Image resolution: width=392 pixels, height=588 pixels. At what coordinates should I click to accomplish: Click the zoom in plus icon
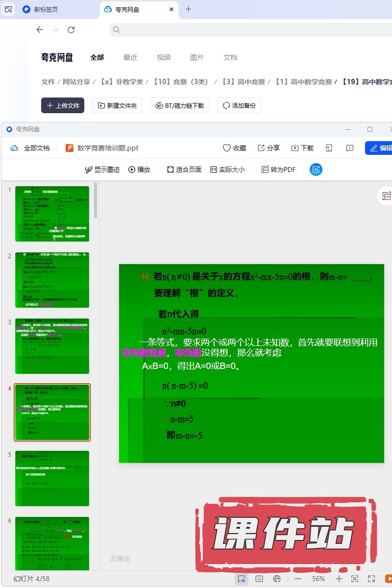339,579
